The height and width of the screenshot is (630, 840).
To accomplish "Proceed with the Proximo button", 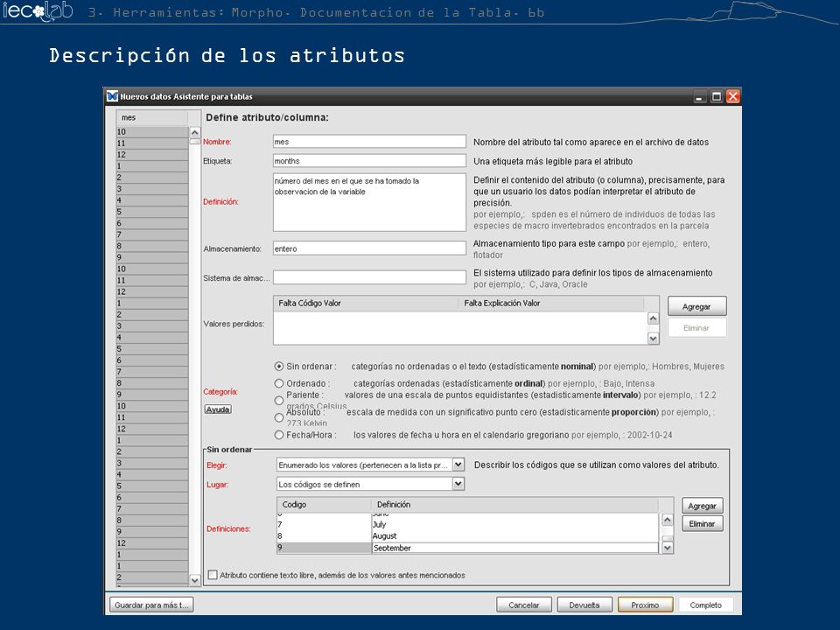I will 645,605.
